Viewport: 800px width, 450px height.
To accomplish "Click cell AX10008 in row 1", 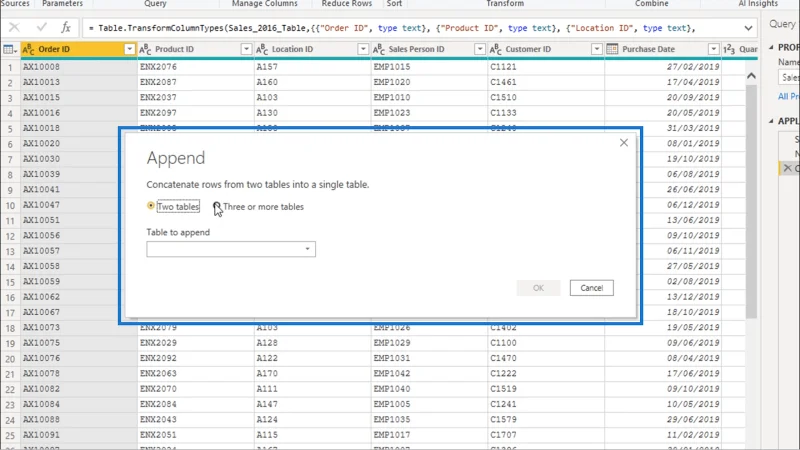I will tap(79, 67).
